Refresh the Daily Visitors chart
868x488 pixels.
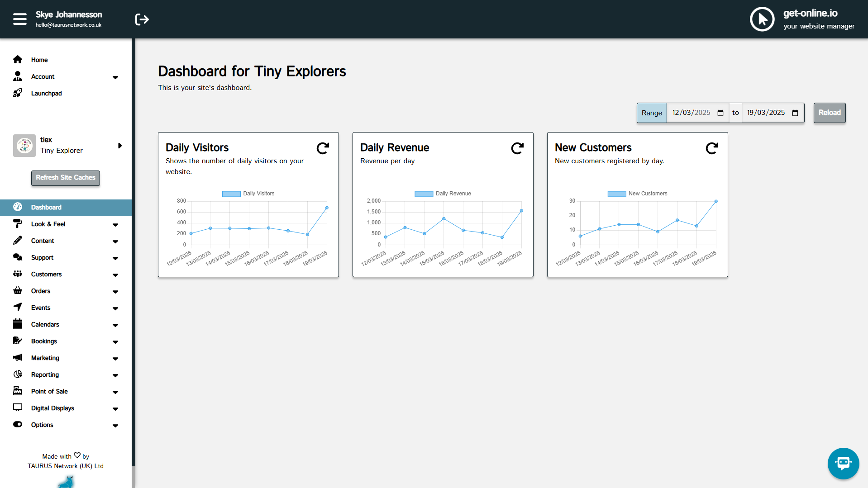[x=322, y=148]
